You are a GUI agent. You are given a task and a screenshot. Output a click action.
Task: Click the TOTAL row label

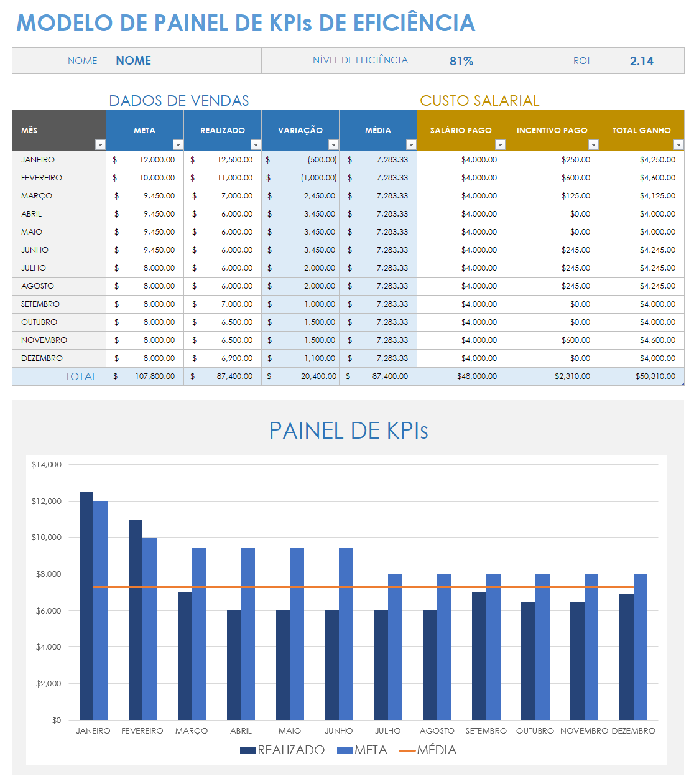pos(81,376)
